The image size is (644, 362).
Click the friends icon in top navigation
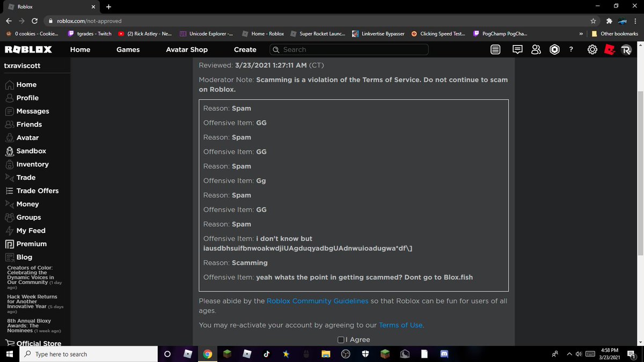pyautogui.click(x=536, y=49)
